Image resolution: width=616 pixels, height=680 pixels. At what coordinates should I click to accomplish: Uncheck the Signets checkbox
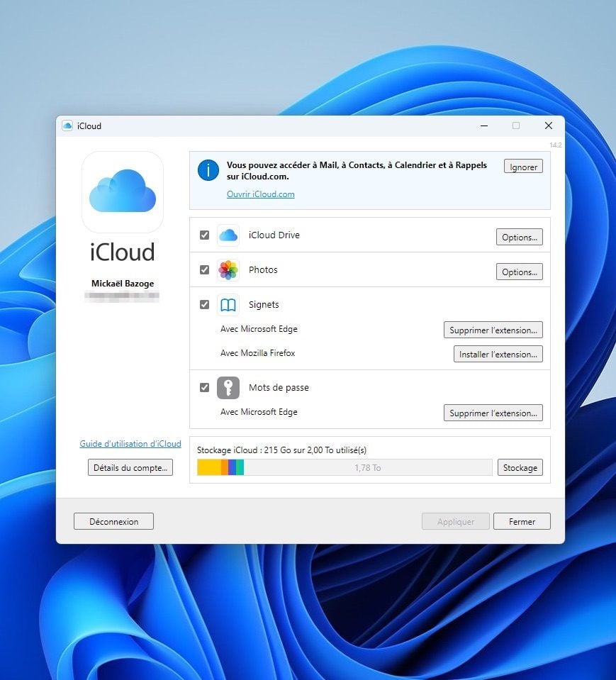point(205,304)
